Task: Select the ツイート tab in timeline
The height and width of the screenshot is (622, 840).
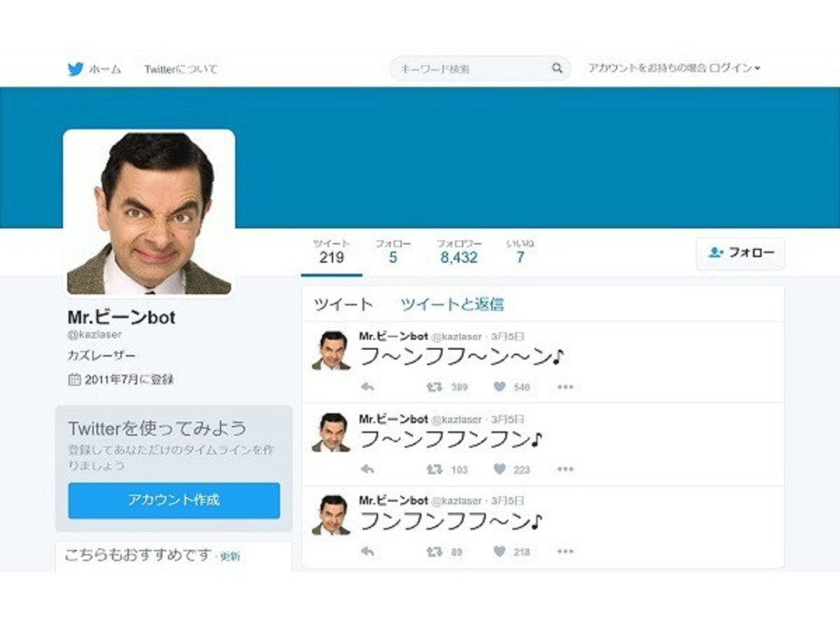Action: (x=343, y=304)
